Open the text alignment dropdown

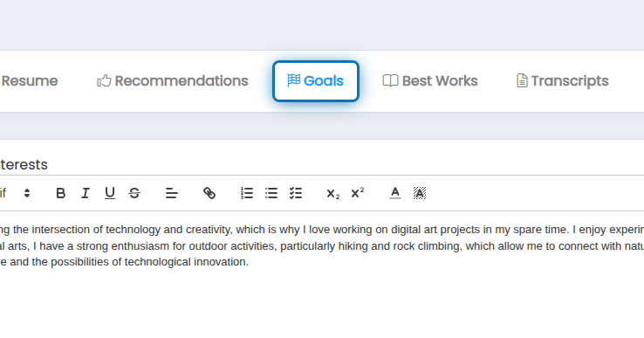[172, 193]
